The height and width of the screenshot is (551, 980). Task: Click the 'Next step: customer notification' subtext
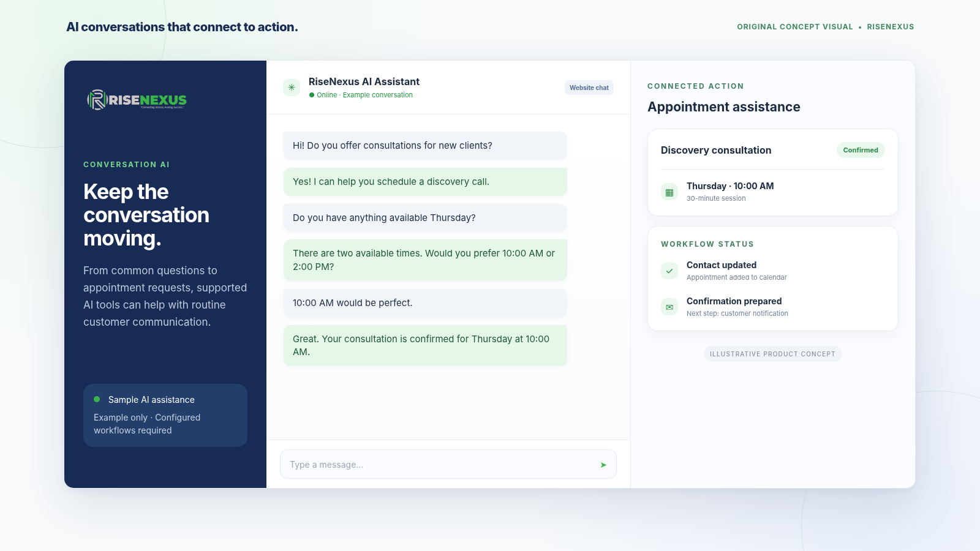click(737, 313)
